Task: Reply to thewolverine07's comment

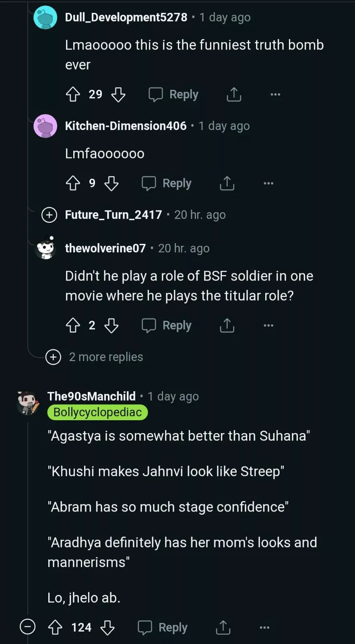Action: point(167,326)
